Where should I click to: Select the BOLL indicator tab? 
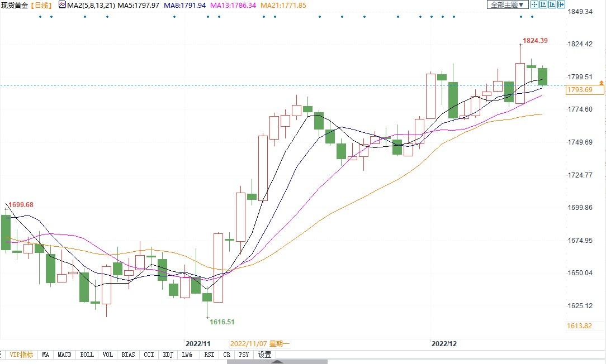87,355
